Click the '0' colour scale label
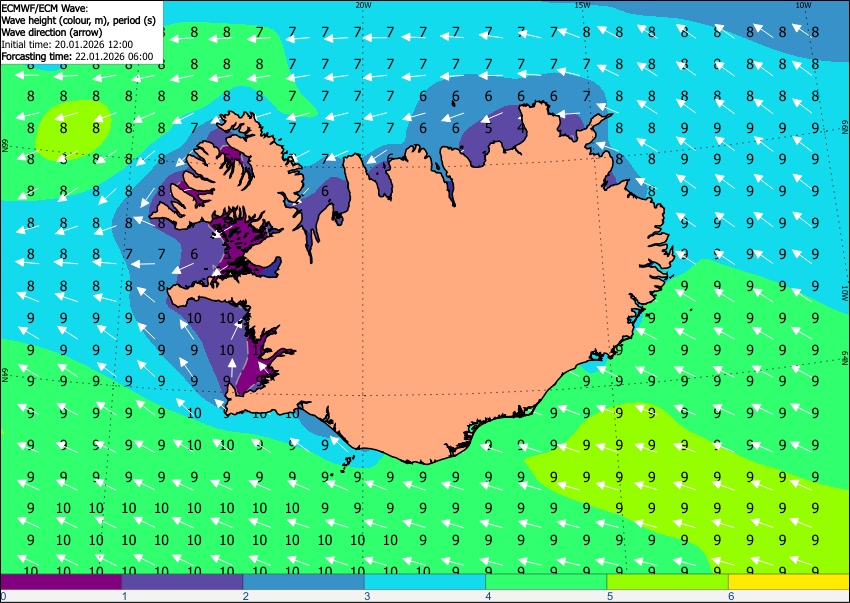This screenshot has height=603, width=850. point(4,596)
